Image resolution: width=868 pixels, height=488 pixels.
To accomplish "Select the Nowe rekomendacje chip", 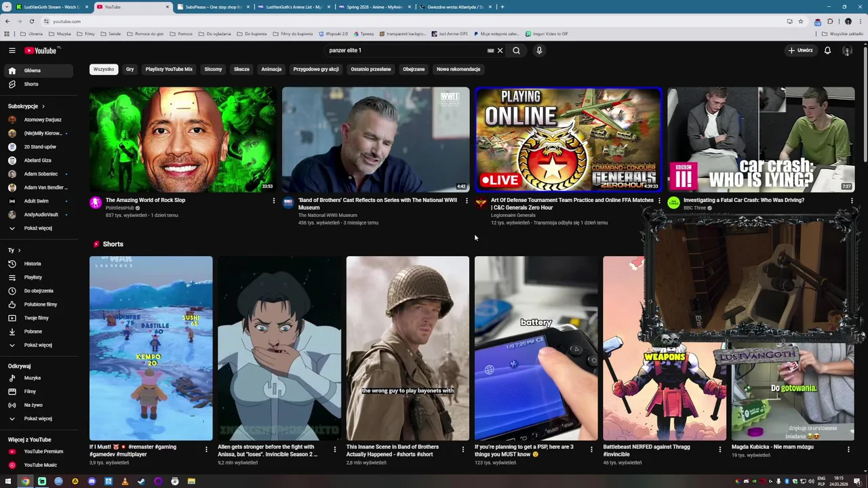I will pos(458,69).
